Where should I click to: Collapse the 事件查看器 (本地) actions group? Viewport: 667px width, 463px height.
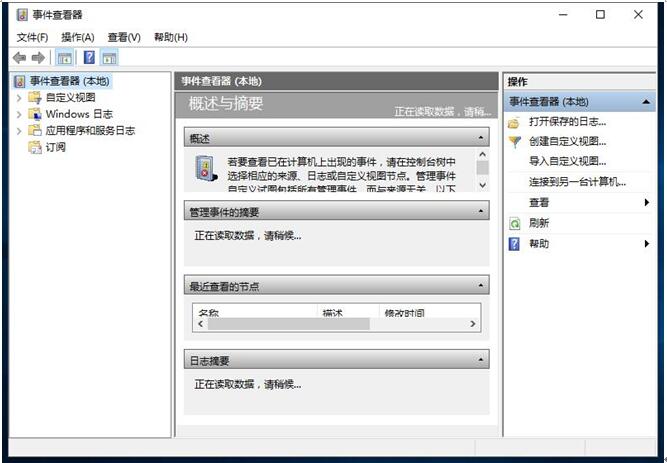point(646,102)
